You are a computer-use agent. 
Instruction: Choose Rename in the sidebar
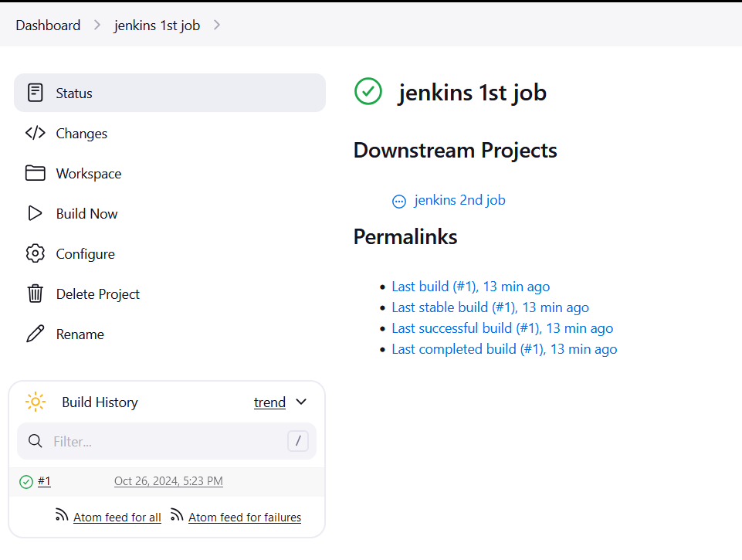80,334
